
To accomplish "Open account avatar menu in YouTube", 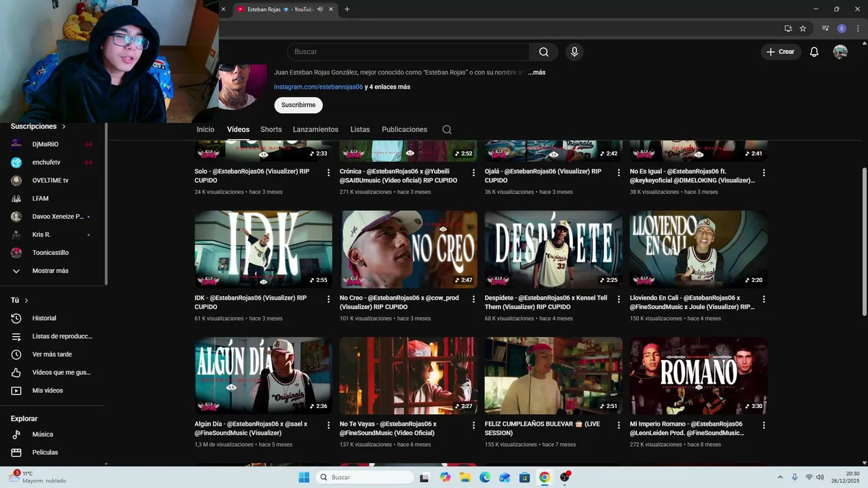I will 840,52.
